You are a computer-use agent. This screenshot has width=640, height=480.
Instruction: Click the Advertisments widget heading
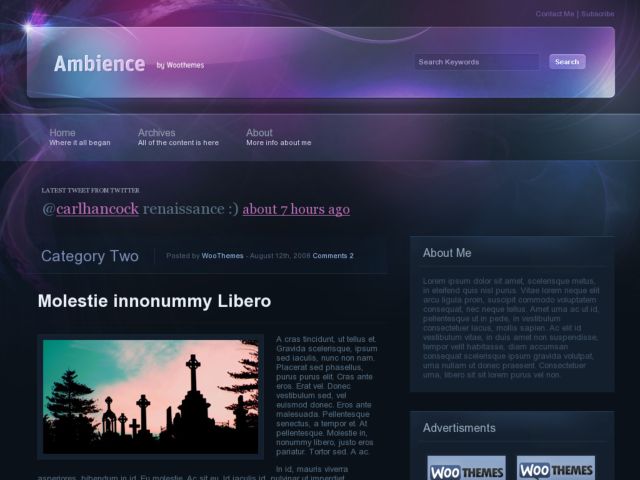coord(459,428)
